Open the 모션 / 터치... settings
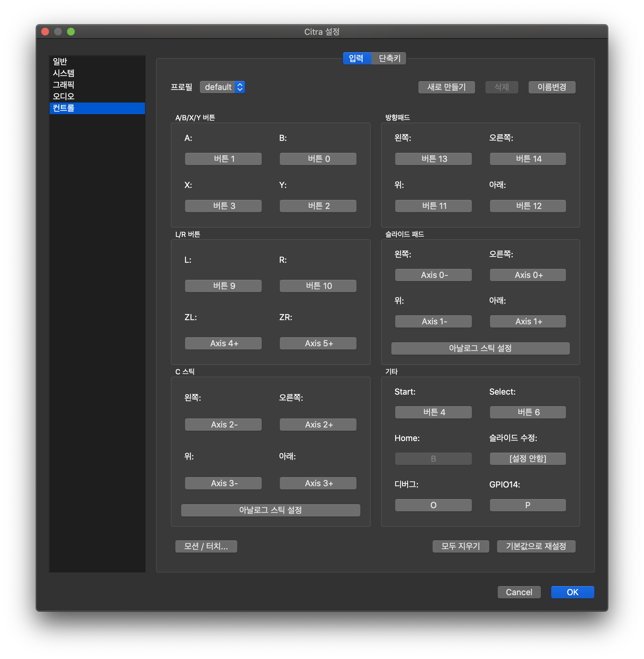 click(206, 546)
